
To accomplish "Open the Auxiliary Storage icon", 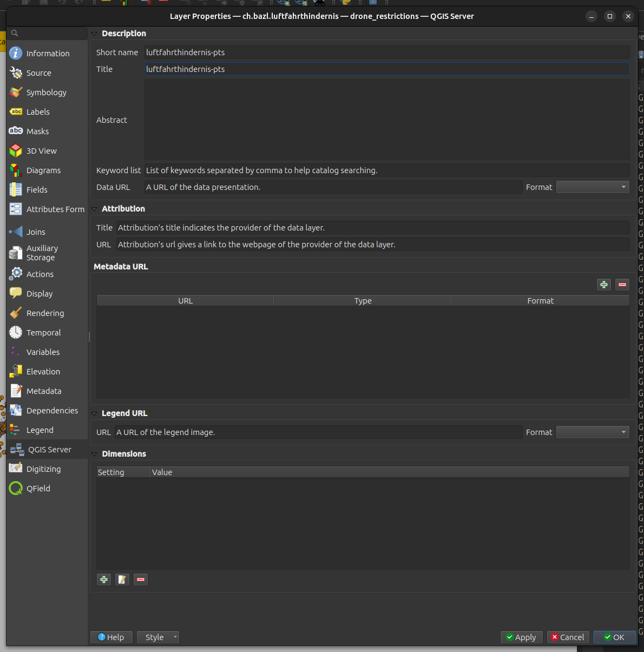I will (16, 253).
